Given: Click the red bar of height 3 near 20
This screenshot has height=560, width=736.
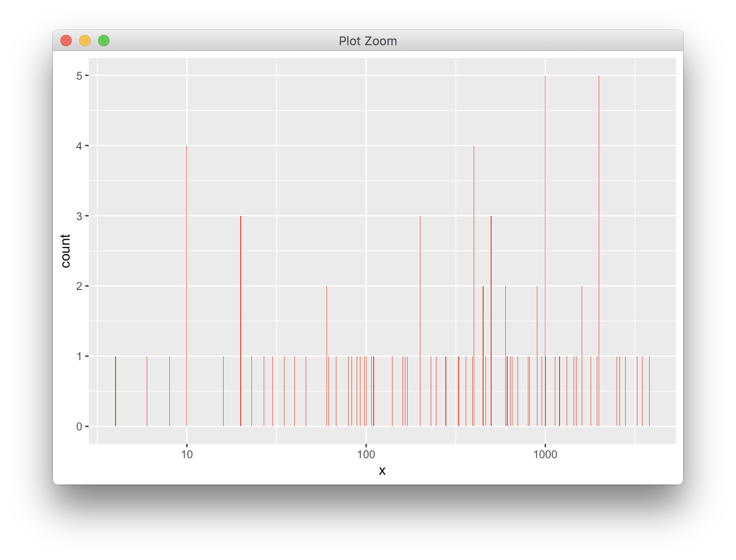Looking at the screenshot, I should 241,283.
